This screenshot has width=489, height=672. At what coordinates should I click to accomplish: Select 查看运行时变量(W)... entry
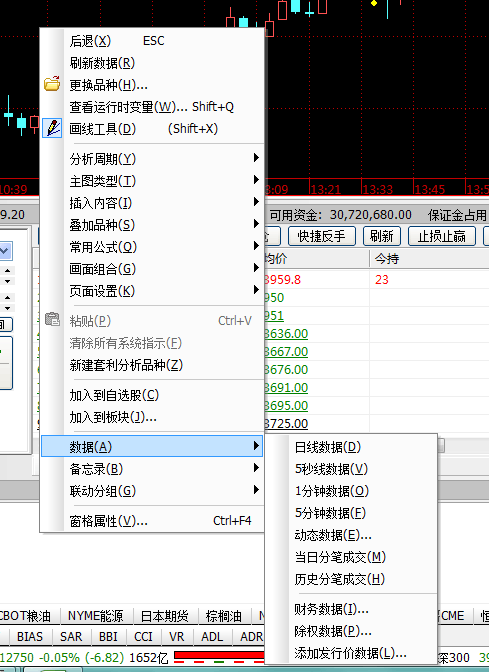click(152, 107)
